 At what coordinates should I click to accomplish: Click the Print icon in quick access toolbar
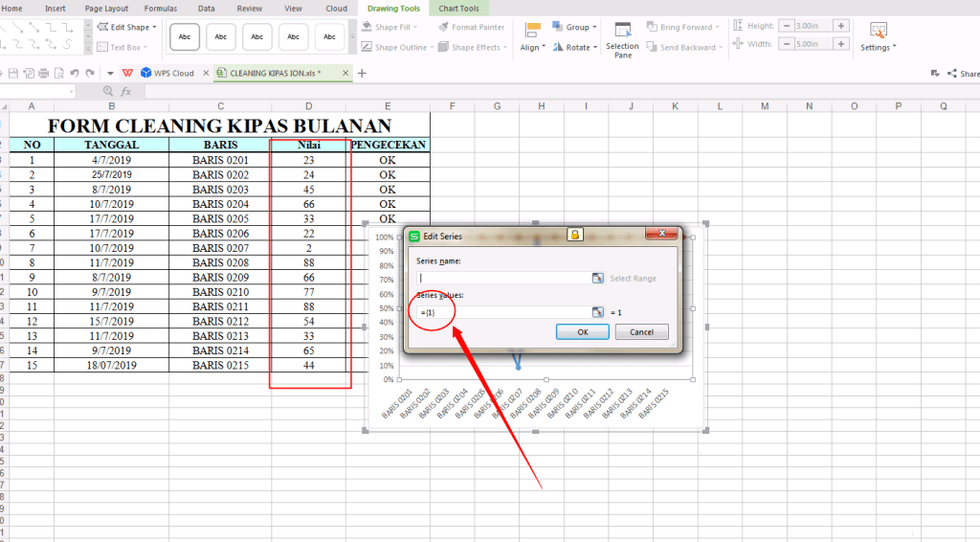44,73
